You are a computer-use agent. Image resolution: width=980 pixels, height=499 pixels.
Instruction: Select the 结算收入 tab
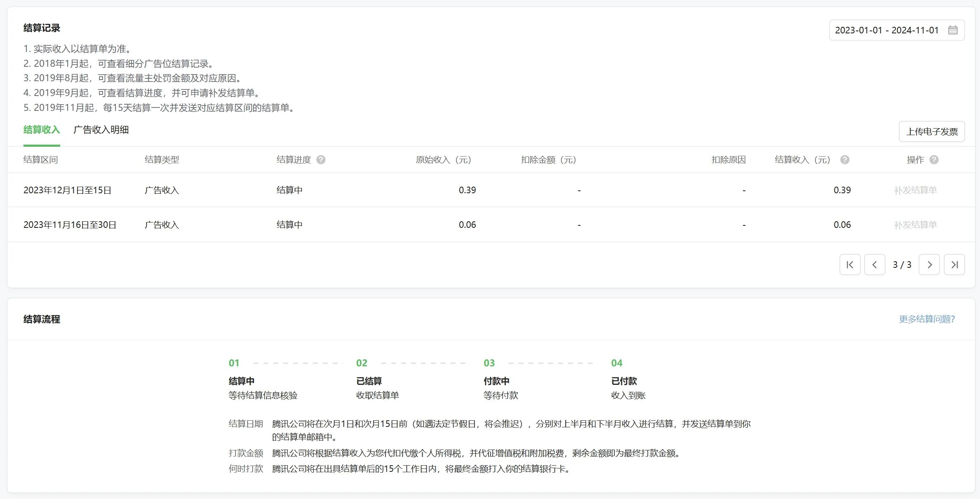click(42, 130)
